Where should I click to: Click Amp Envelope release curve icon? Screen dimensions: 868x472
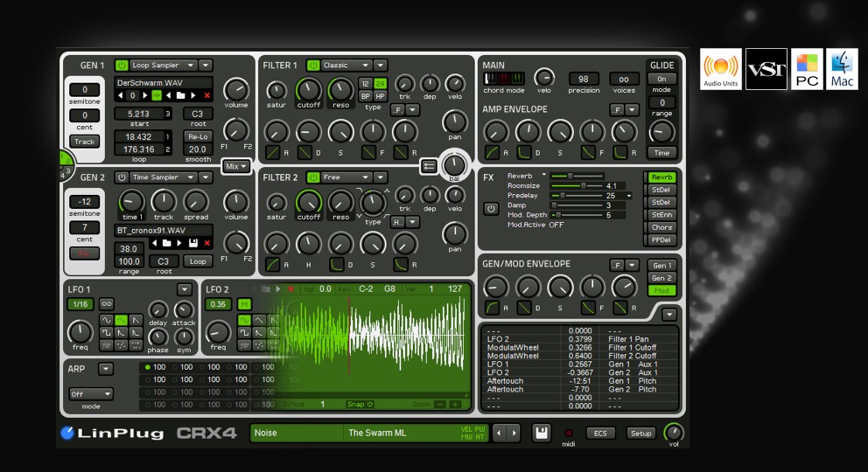[620, 153]
